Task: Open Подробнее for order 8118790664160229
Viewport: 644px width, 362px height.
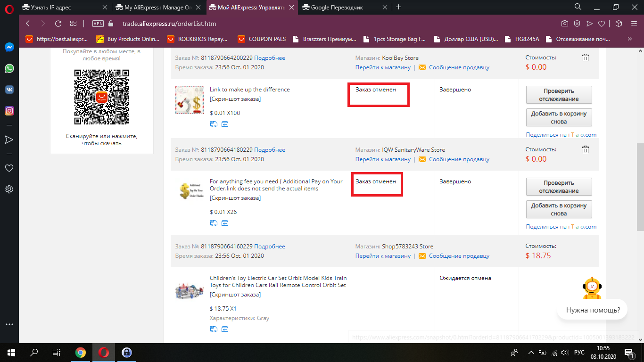Action: click(x=270, y=247)
